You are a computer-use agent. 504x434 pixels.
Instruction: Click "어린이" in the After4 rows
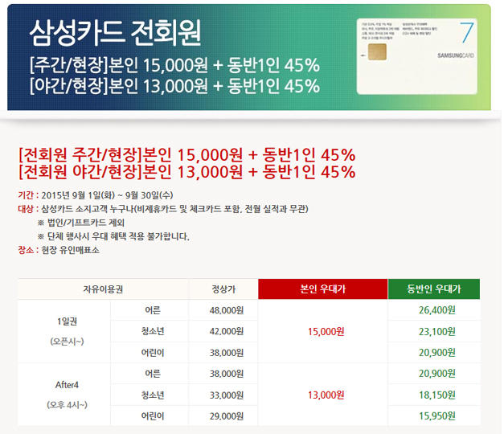[153, 416]
